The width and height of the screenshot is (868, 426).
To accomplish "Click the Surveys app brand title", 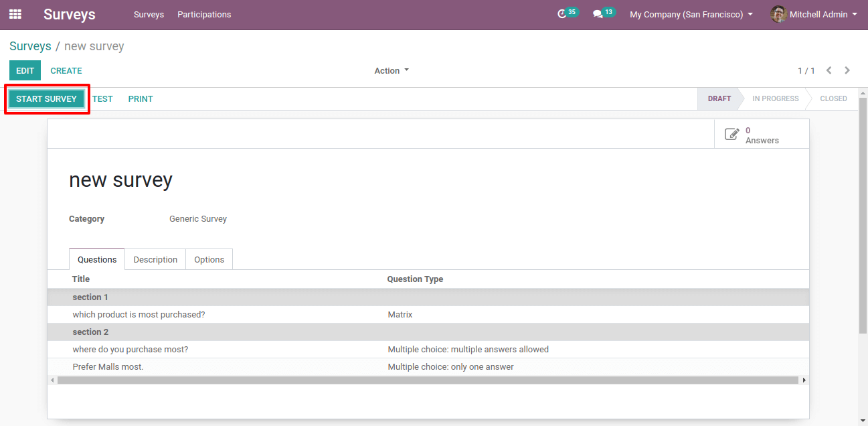I will (70, 14).
